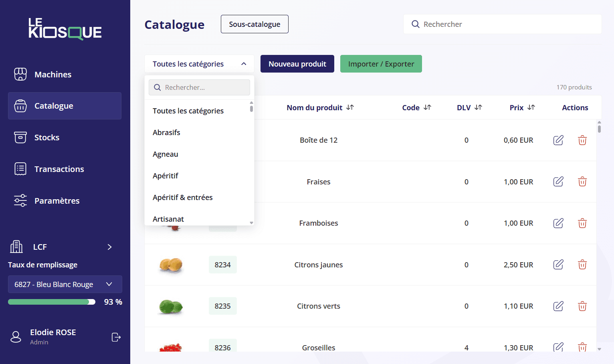Click the Le Kiosque logo

65,29
